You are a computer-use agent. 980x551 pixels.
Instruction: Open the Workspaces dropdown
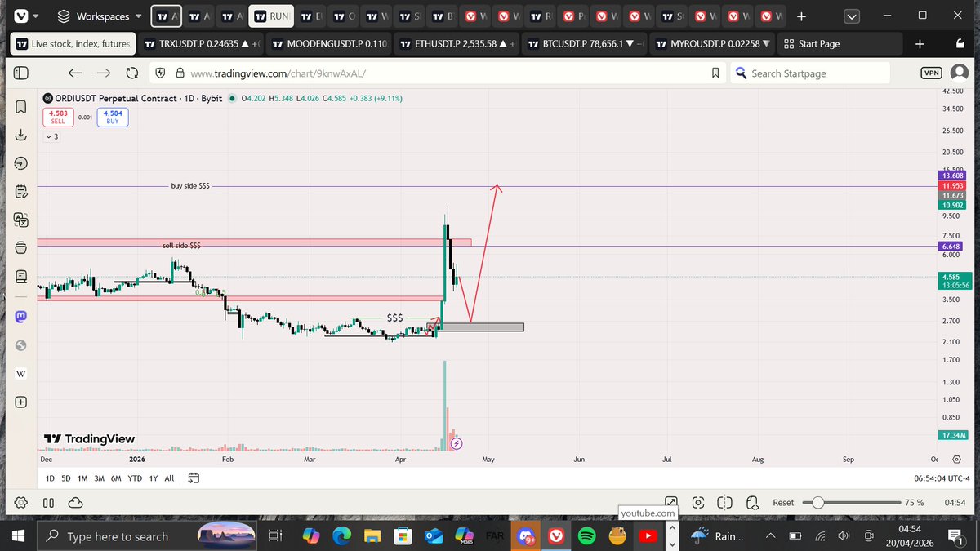click(101, 16)
